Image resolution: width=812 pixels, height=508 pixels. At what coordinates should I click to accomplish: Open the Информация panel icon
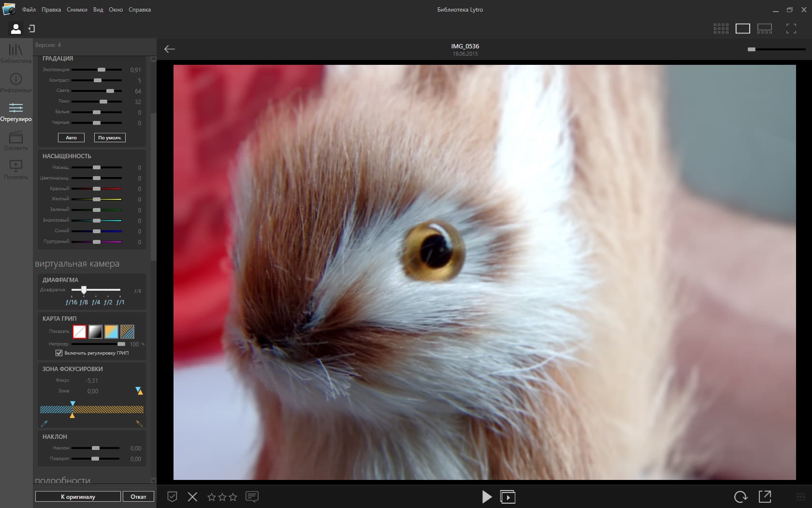click(x=16, y=82)
